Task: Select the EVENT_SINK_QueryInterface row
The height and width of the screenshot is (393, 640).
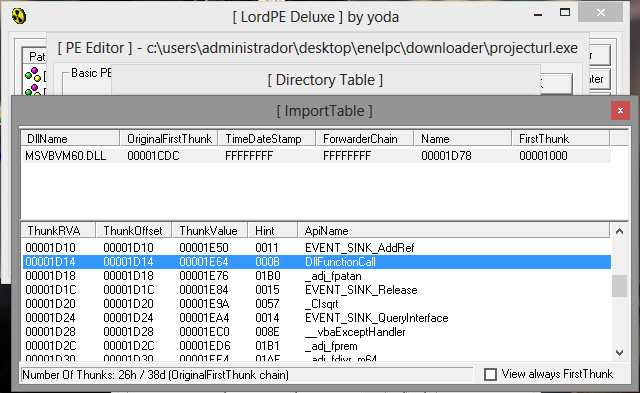Action: (316, 318)
